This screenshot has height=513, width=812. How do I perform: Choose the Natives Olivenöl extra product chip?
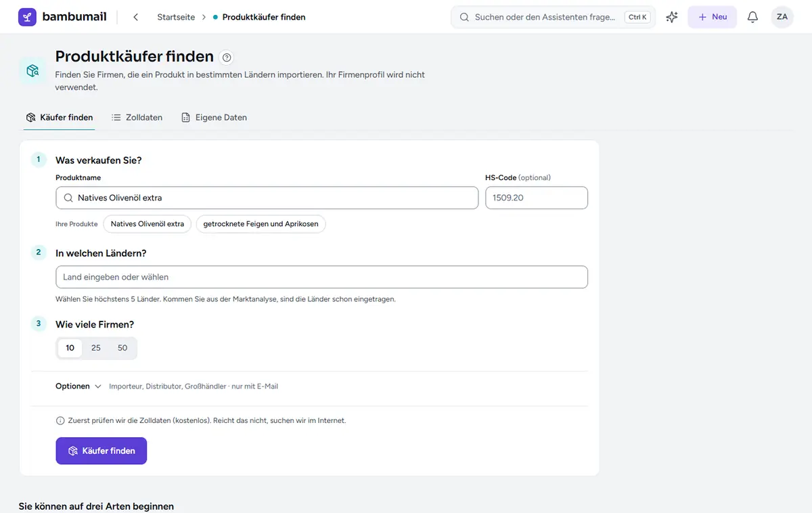coord(148,224)
